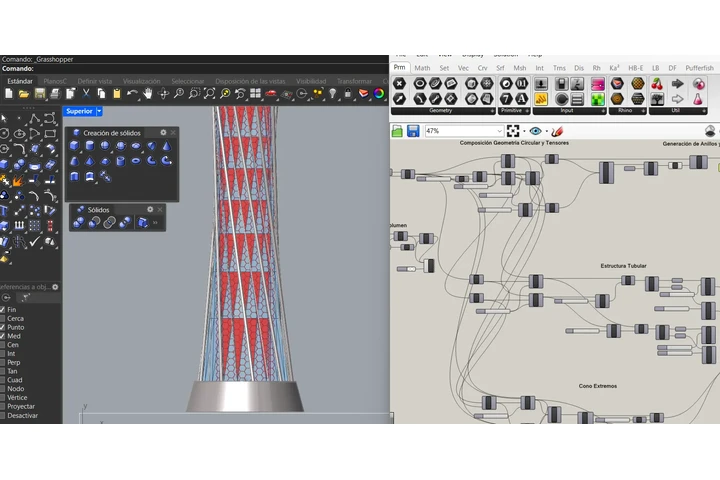Toggle the Perp object snap checkbox
Image resolution: width=720 pixels, height=480 pixels.
(x=3, y=362)
